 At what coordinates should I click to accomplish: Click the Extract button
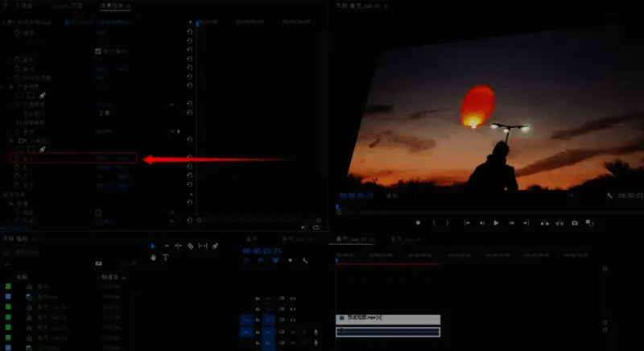[x=559, y=223]
